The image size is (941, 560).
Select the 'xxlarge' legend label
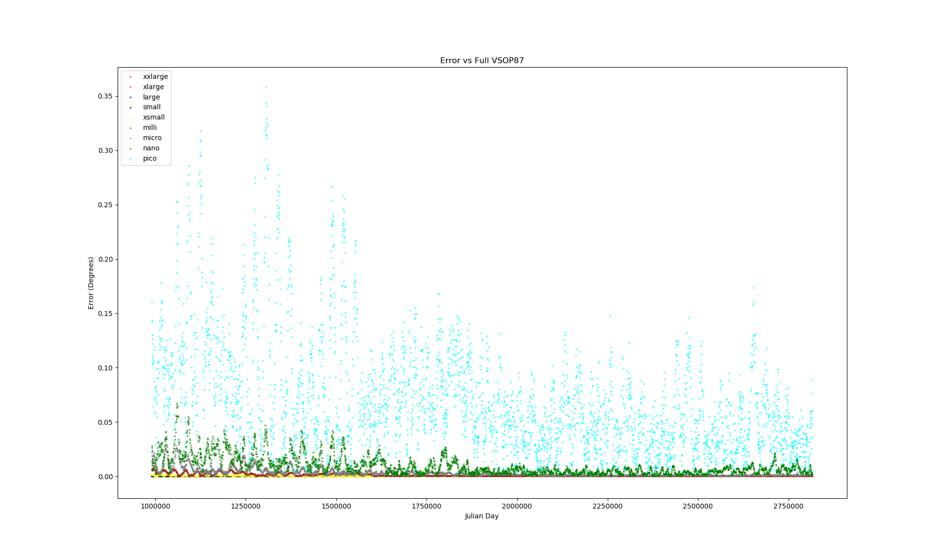155,76
